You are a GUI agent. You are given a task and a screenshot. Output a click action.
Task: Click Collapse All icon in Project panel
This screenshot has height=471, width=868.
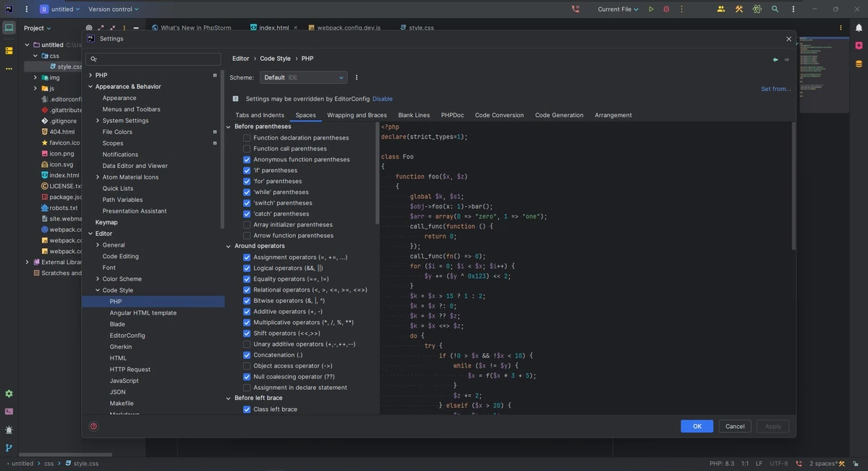(x=112, y=28)
